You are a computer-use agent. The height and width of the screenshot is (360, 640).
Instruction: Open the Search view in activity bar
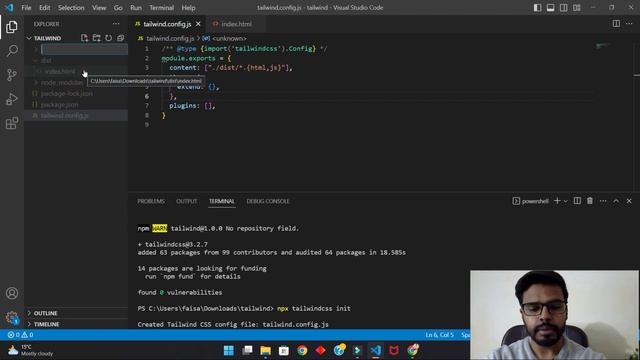point(12,51)
